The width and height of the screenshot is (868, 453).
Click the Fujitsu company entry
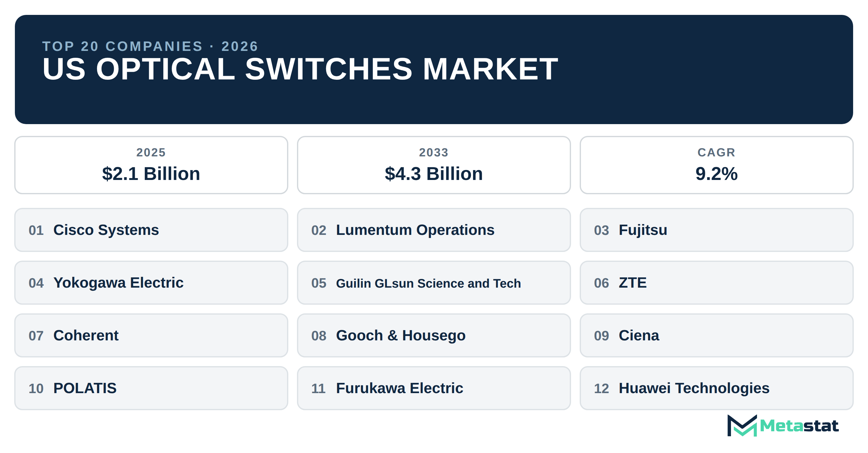pyautogui.click(x=716, y=230)
